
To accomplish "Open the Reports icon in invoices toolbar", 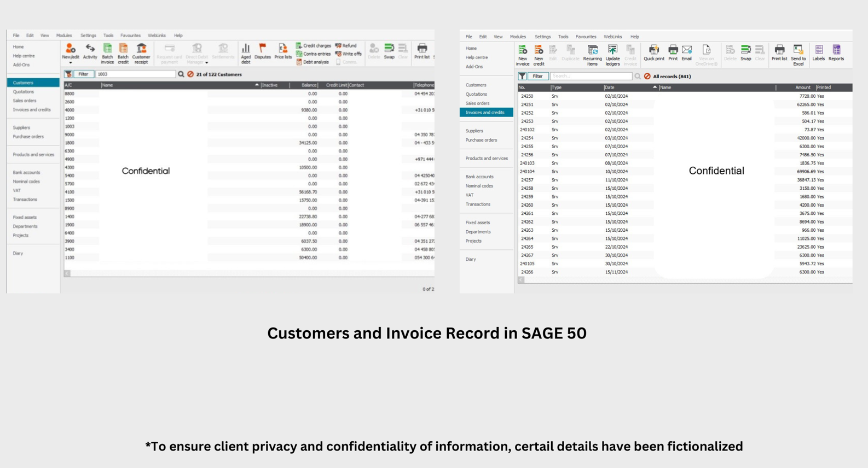I will click(836, 51).
